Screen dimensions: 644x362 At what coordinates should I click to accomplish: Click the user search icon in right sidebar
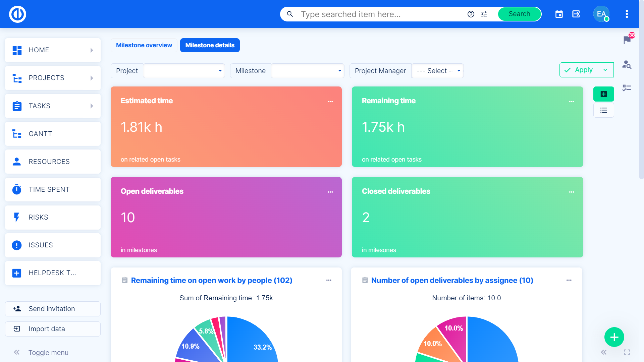click(627, 64)
